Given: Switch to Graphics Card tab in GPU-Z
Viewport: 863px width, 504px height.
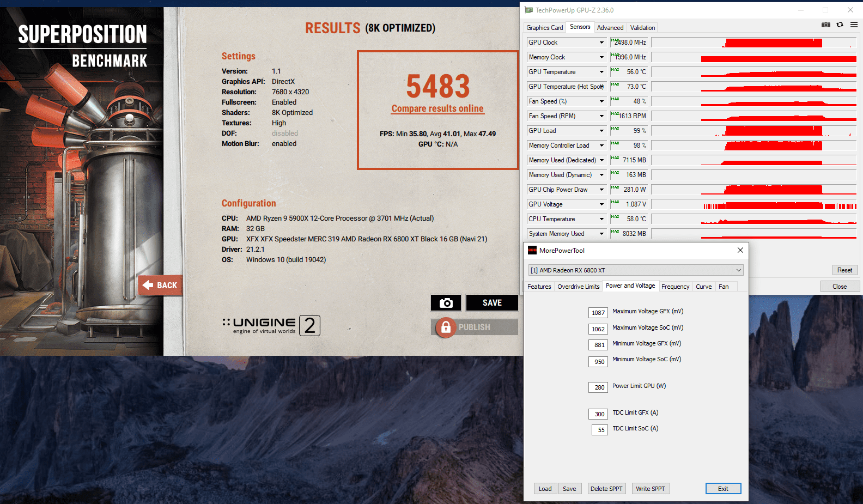Looking at the screenshot, I should pyautogui.click(x=544, y=27).
